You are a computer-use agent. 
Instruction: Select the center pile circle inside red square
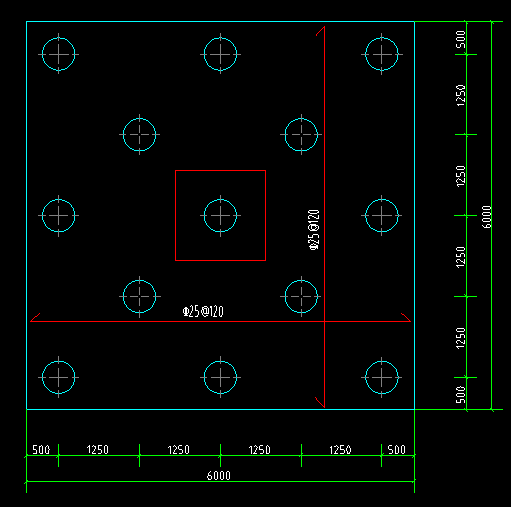220,216
